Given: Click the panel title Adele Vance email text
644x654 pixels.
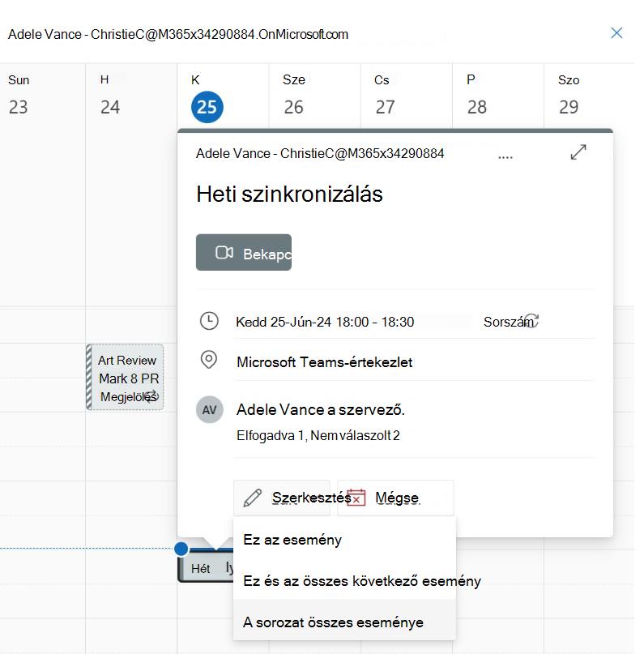Looking at the screenshot, I should [x=178, y=34].
